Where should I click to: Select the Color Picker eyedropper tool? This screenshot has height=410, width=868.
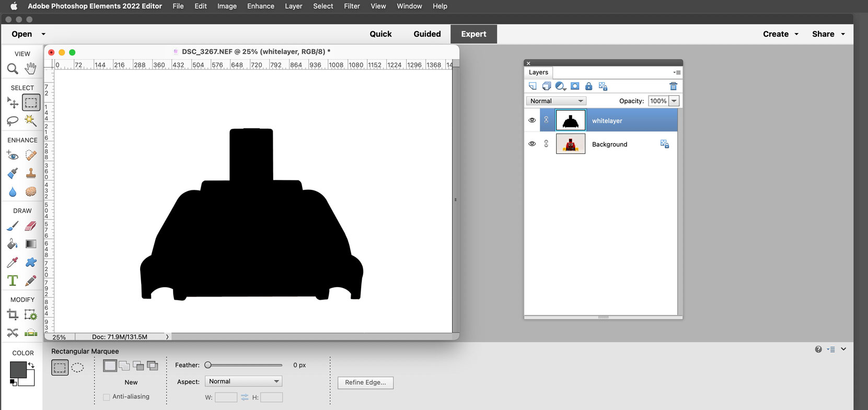click(x=13, y=262)
